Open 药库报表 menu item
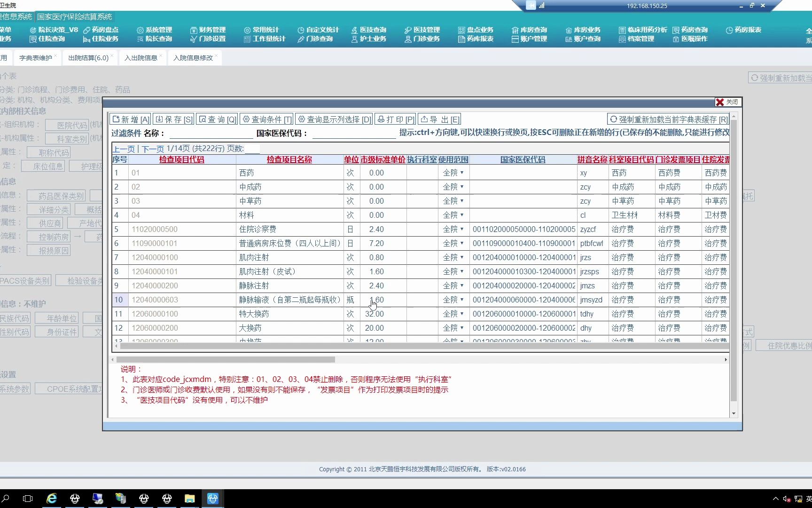The width and height of the screenshot is (812, 508). point(476,39)
